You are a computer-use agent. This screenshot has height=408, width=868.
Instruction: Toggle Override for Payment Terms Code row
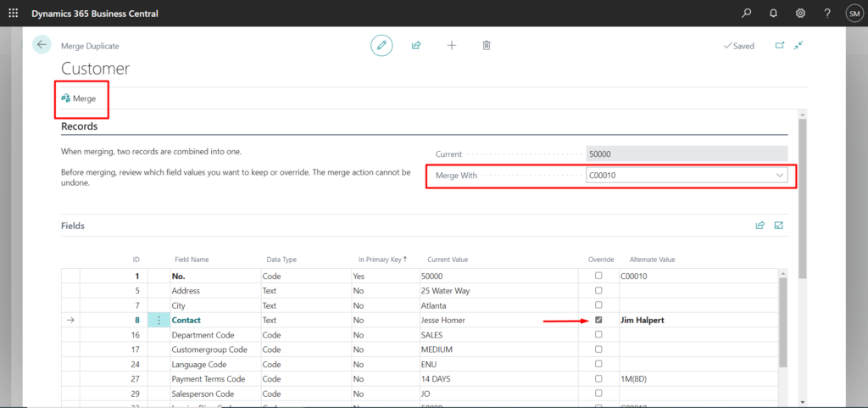click(x=598, y=378)
